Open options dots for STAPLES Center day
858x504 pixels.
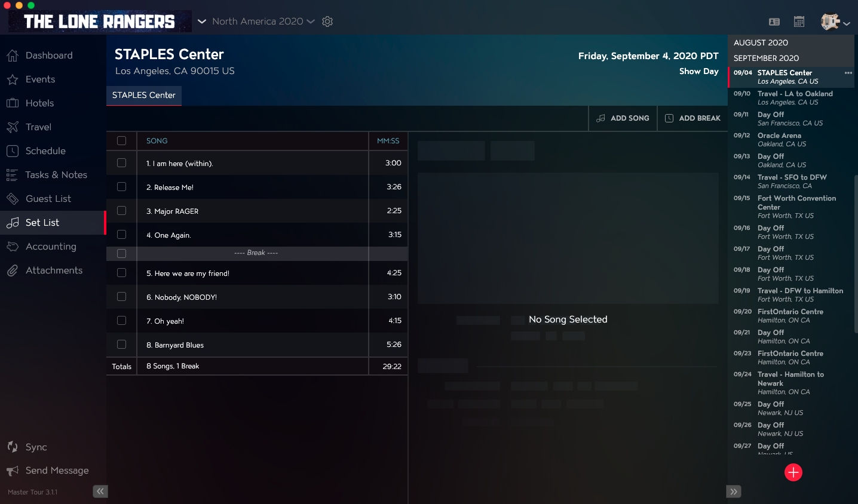[848, 73]
